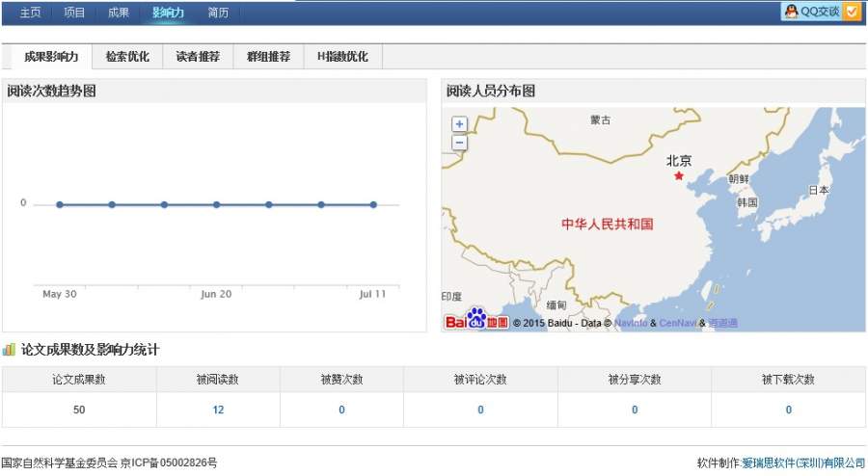This screenshot has height=476, width=868.
Task: Select the 影响力 menu item
Action: 168,13
